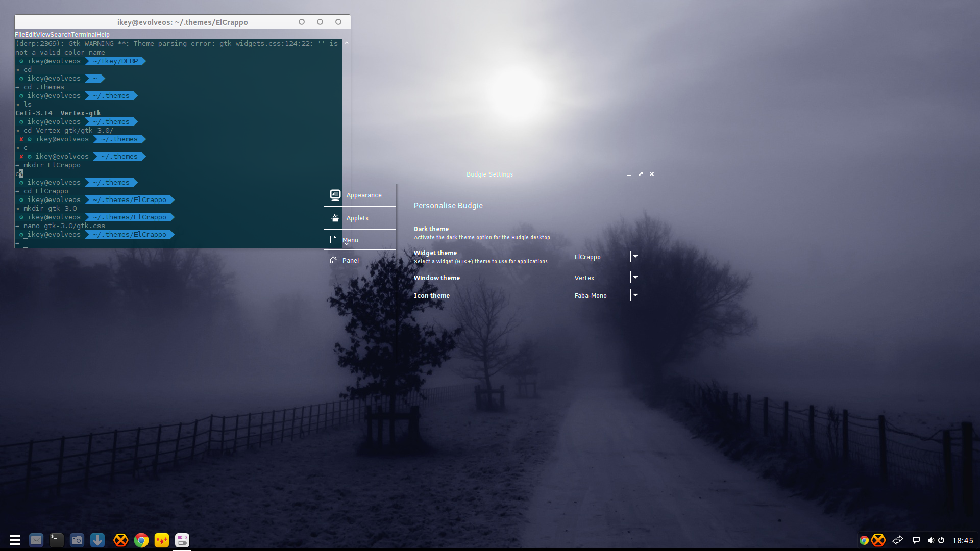
Task: Open the blue download-arrow app in panel
Action: click(x=97, y=540)
